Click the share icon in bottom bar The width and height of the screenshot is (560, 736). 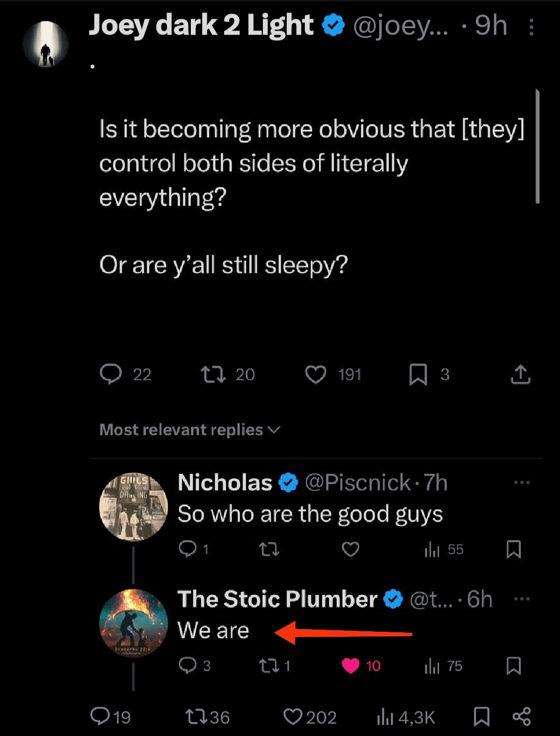pos(521,716)
